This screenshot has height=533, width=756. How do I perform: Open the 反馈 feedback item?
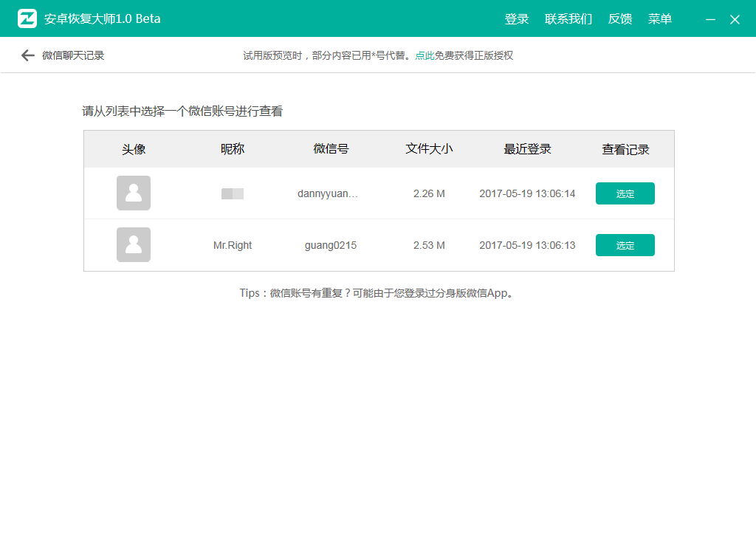coord(620,18)
